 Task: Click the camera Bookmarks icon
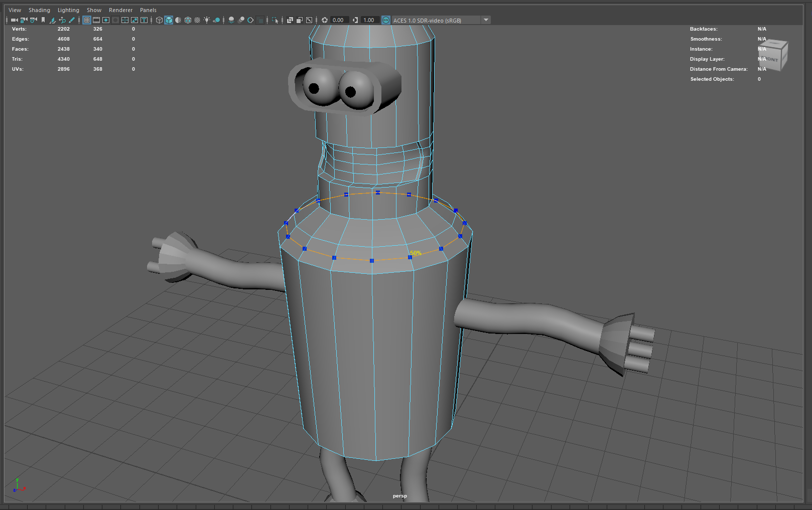[x=43, y=20]
